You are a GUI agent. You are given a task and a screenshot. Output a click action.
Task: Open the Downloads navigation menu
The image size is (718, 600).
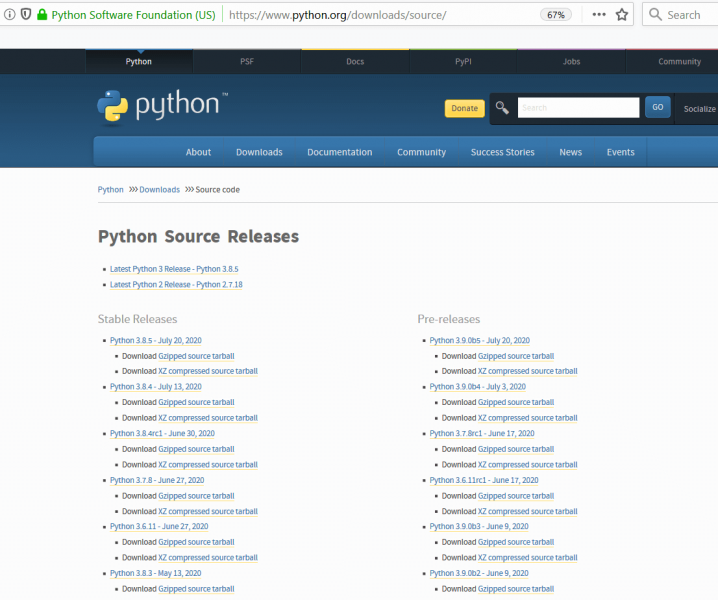click(259, 152)
